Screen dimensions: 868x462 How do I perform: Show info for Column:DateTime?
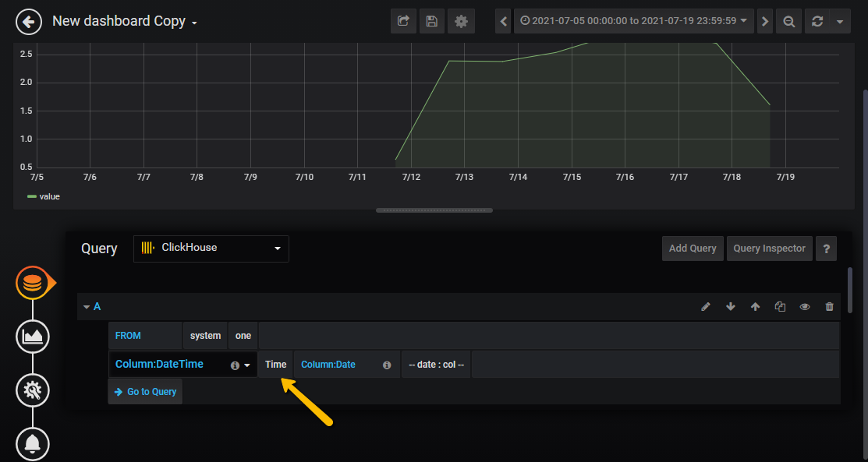pyautogui.click(x=235, y=365)
